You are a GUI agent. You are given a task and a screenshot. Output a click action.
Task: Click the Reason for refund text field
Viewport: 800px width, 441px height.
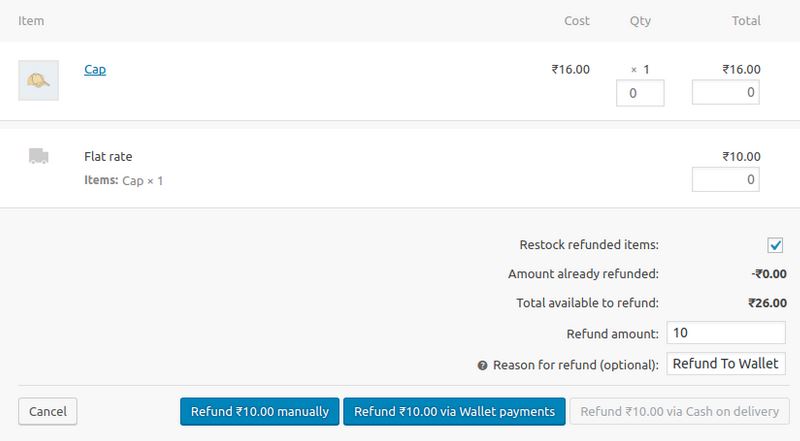click(x=726, y=363)
